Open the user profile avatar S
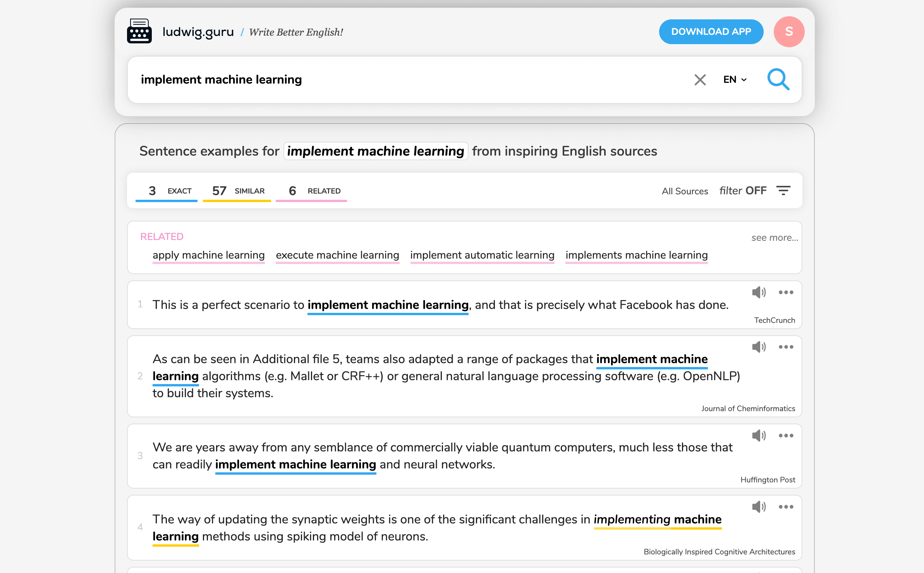The image size is (924, 573). pos(789,32)
